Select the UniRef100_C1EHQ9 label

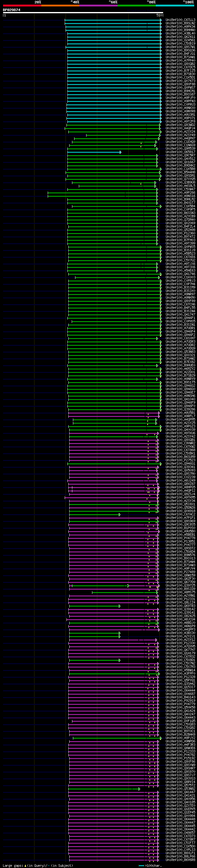tap(180, 142)
